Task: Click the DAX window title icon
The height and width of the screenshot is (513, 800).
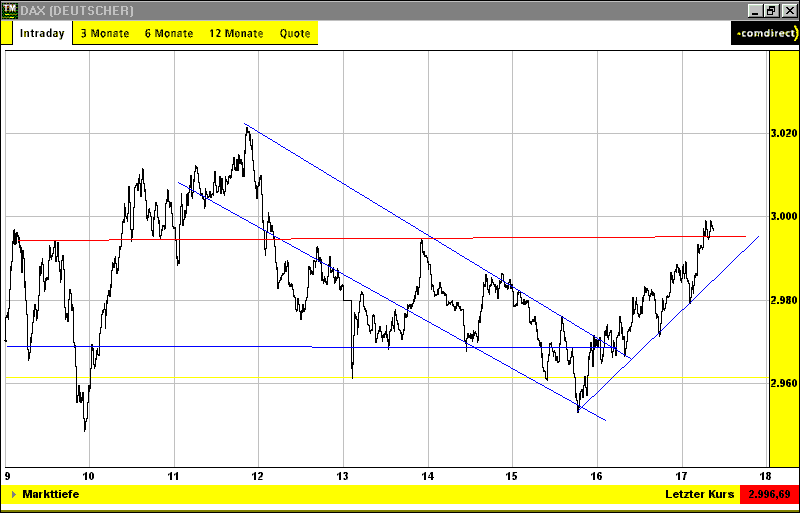Action: tap(8, 10)
